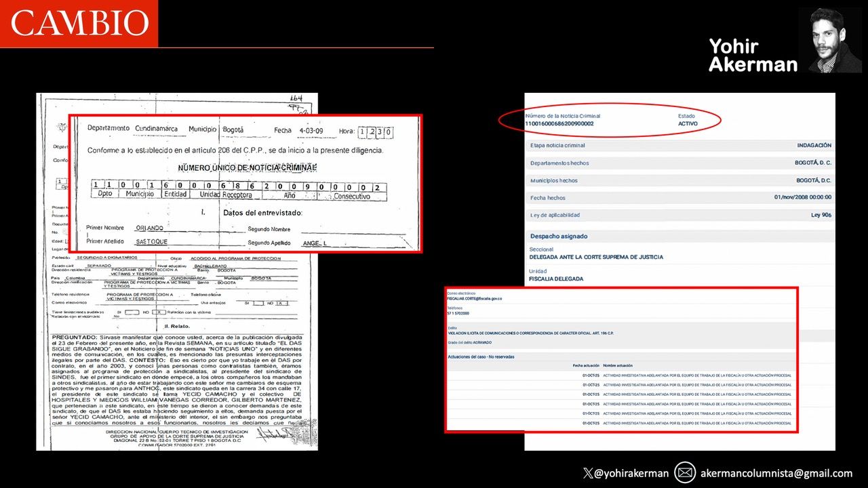Click the 'Nombre actuación' column header
The height and width of the screenshot is (488, 868).
point(618,365)
